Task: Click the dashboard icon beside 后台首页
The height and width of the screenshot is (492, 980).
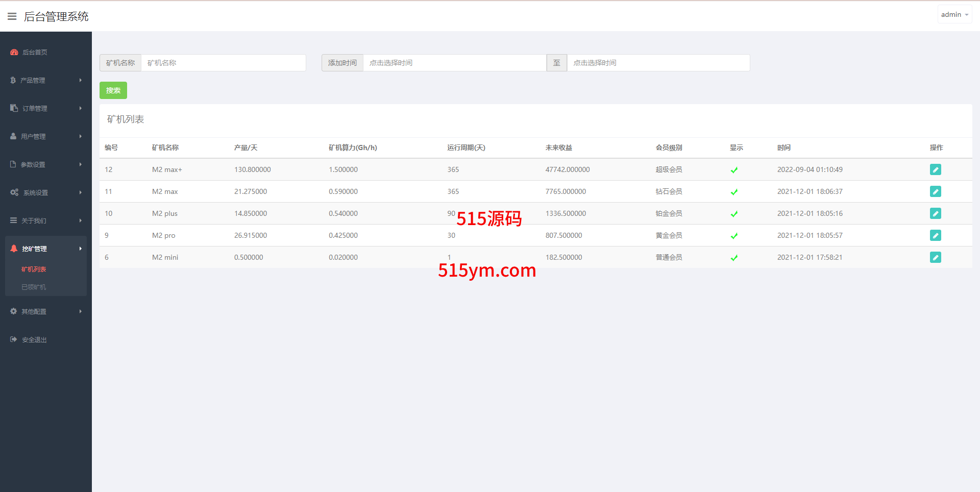Action: [x=14, y=52]
